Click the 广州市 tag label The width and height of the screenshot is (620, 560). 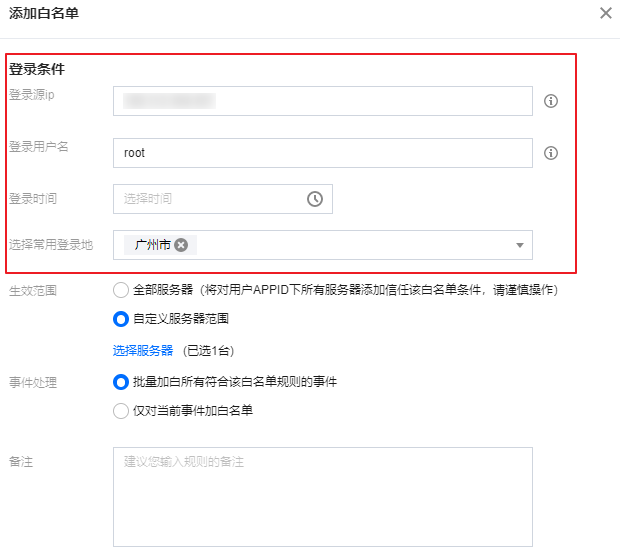tap(153, 245)
